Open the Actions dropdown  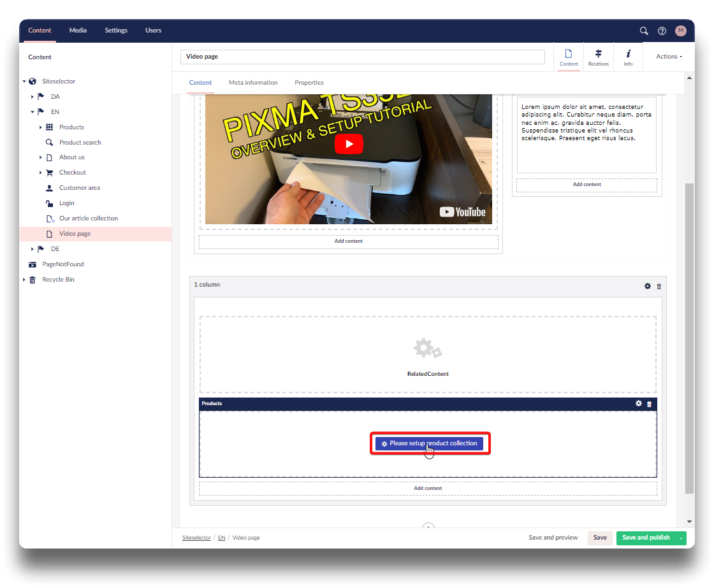click(x=669, y=57)
